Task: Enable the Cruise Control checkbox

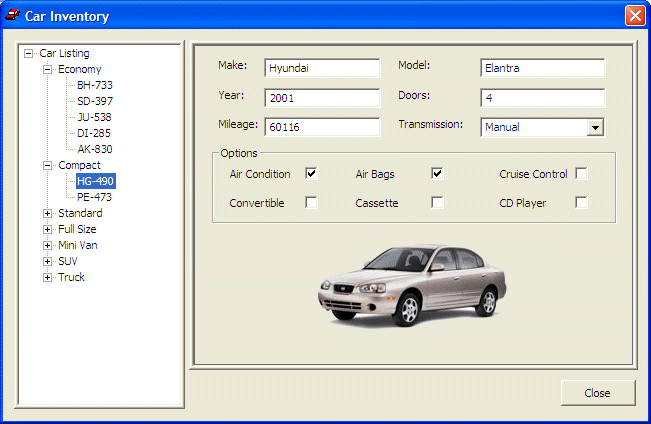Action: click(581, 174)
